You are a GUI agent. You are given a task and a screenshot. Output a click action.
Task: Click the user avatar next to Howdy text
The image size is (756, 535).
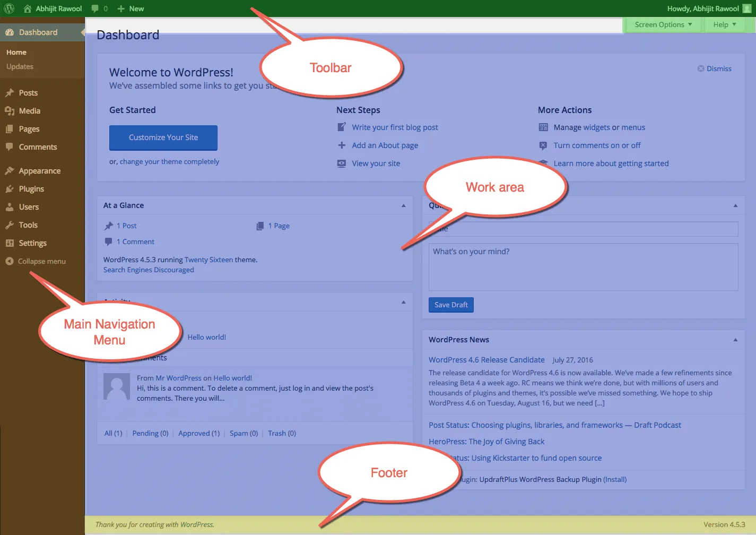click(x=747, y=8)
